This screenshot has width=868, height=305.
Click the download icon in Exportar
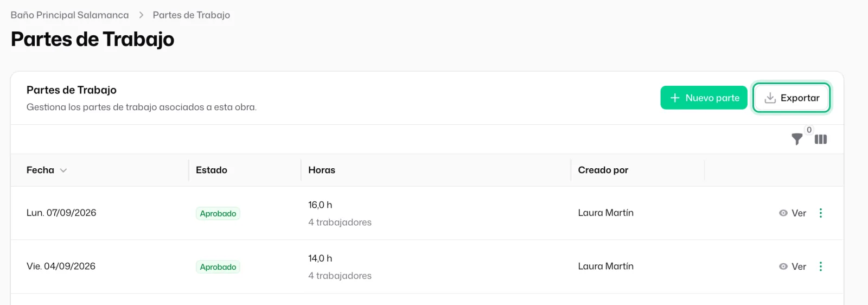pyautogui.click(x=770, y=98)
